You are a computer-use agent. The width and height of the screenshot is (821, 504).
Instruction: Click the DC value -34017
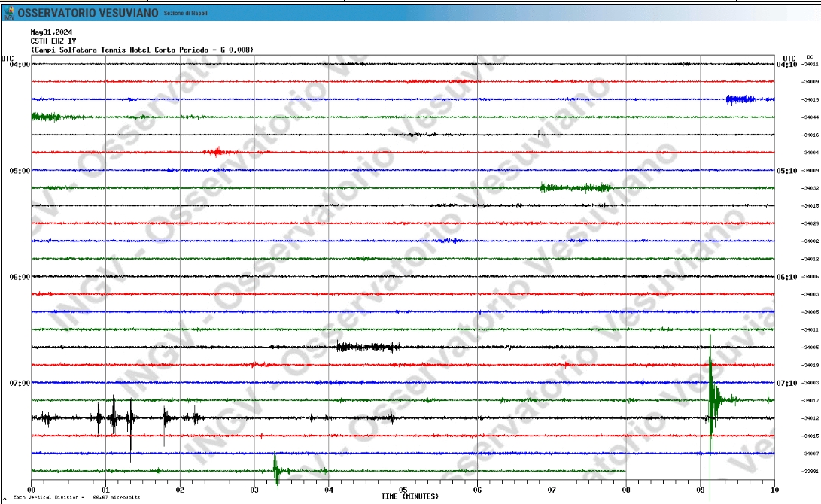[x=810, y=401]
